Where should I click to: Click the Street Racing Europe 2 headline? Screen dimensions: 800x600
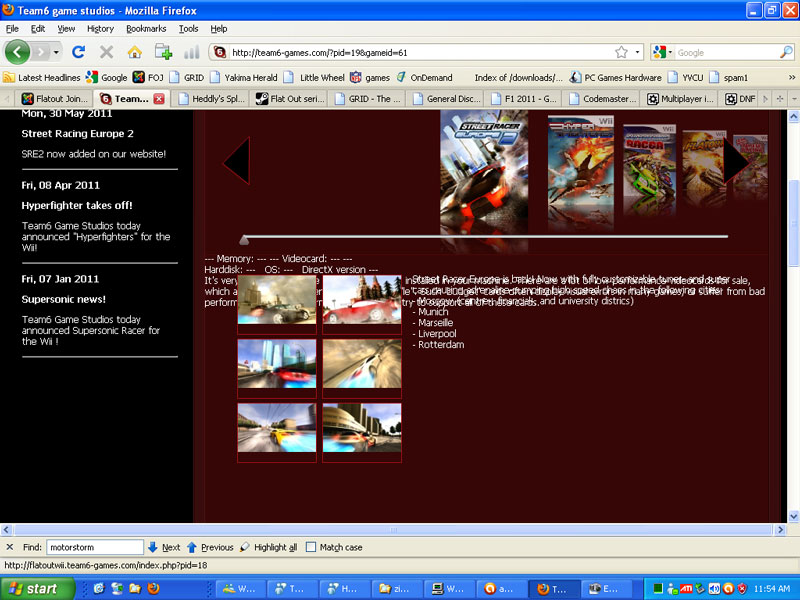(x=78, y=134)
